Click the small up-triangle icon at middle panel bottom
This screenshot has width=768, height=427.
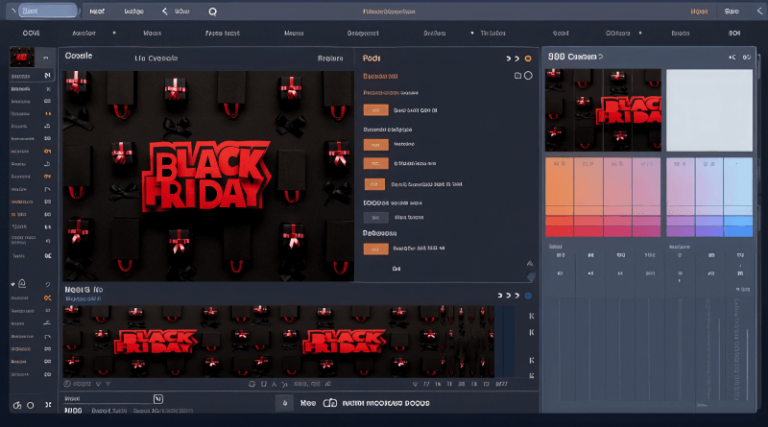530,263
